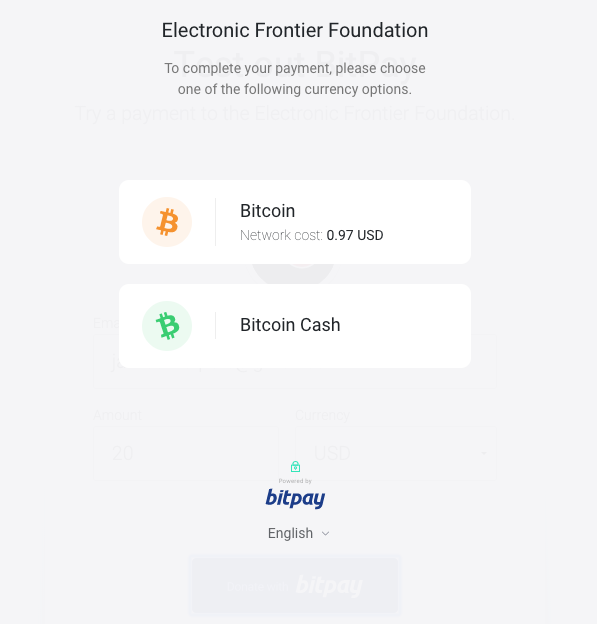This screenshot has height=624, width=597.
Task: Click the faded Amount field showing 20
Action: (x=186, y=453)
